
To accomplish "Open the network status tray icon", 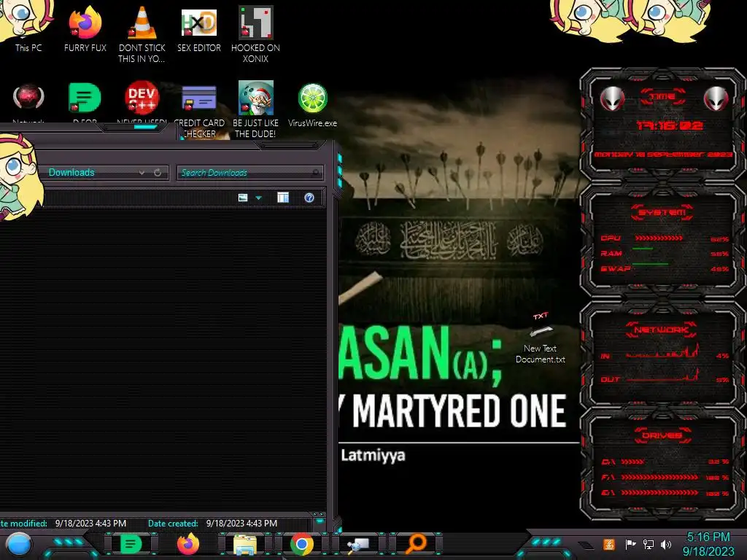I will pyautogui.click(x=649, y=544).
